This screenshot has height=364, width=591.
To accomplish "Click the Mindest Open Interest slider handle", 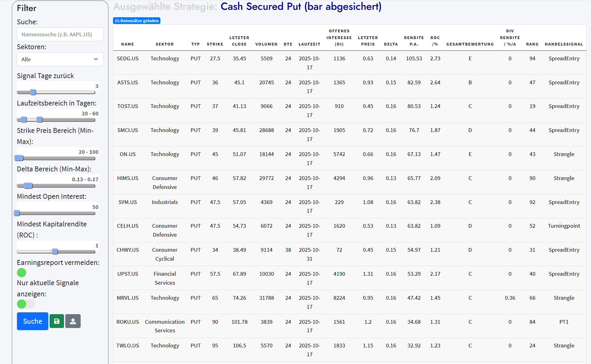I will (x=17, y=213).
